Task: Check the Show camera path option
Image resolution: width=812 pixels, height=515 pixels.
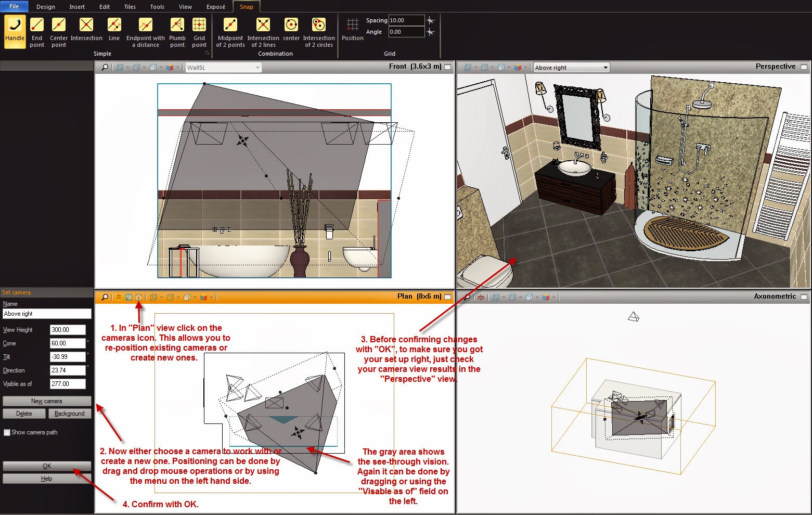Action: click(x=7, y=432)
